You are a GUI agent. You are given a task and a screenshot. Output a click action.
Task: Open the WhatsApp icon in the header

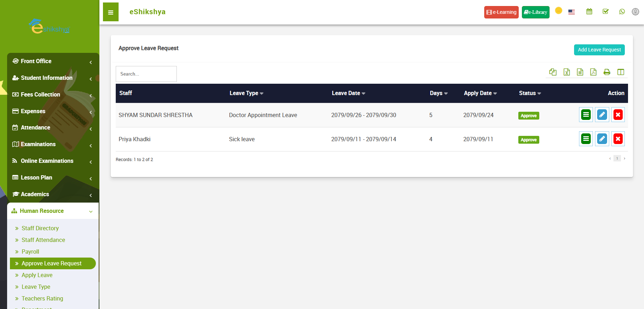pos(622,12)
